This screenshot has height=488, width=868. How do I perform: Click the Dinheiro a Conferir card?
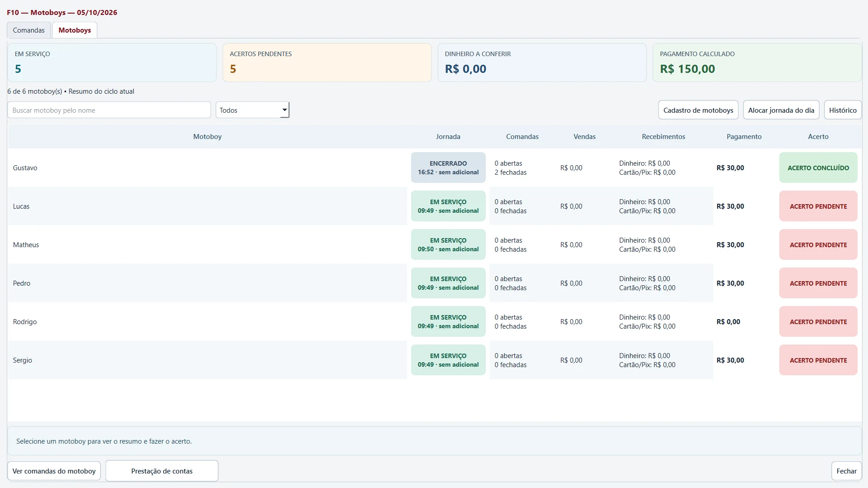point(542,62)
